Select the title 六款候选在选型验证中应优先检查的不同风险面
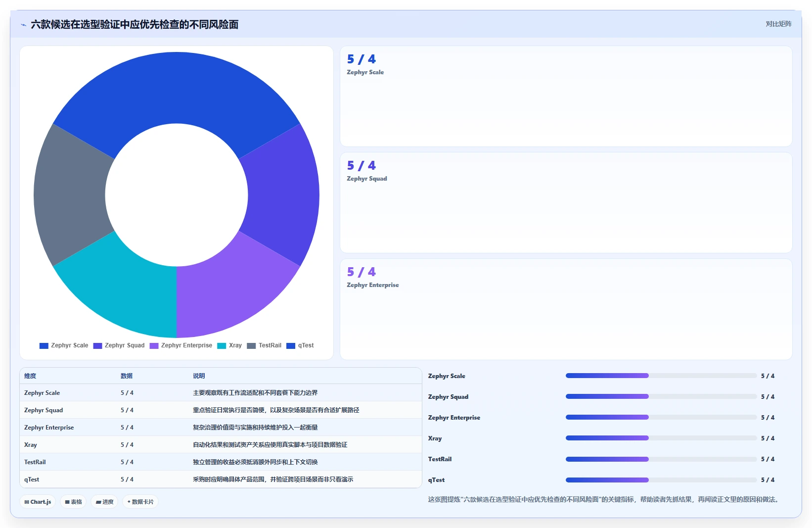The width and height of the screenshot is (812, 528). (135, 24)
